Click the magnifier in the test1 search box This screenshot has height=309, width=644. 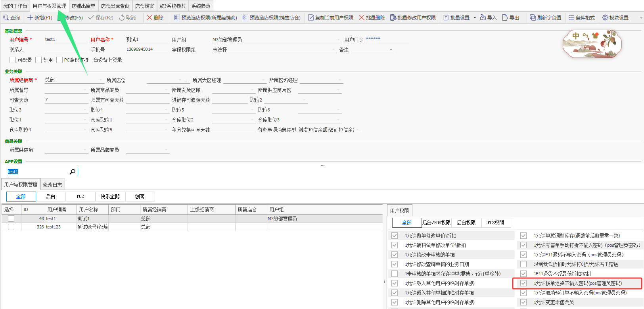pyautogui.click(x=73, y=172)
